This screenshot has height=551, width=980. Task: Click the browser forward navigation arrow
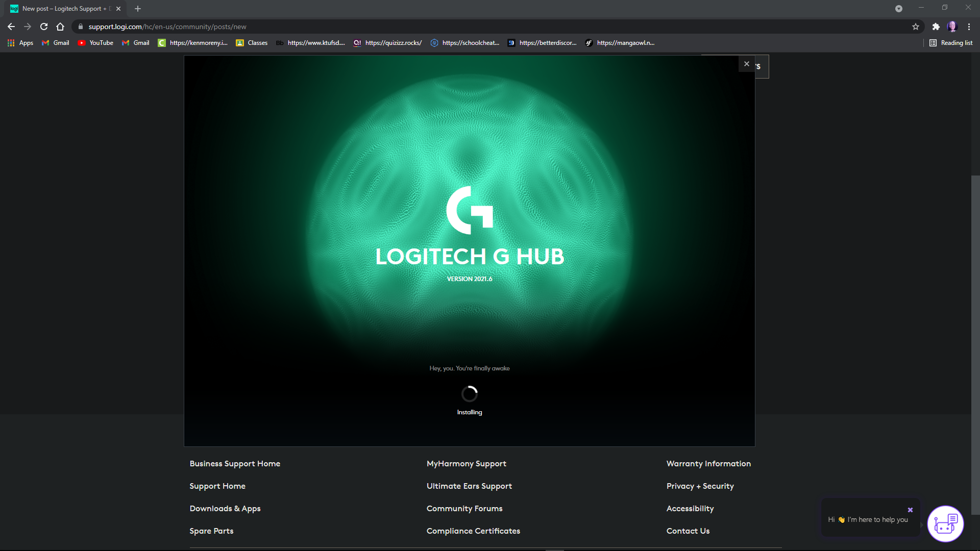coord(27,27)
